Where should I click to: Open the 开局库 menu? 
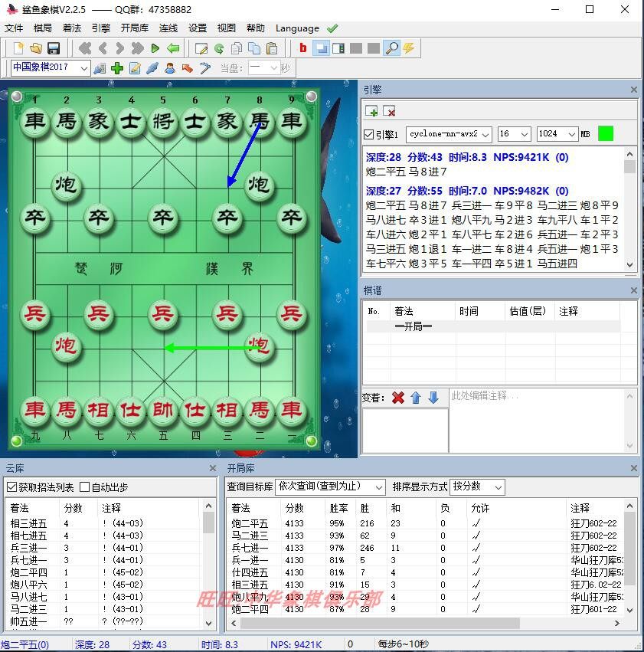134,28
